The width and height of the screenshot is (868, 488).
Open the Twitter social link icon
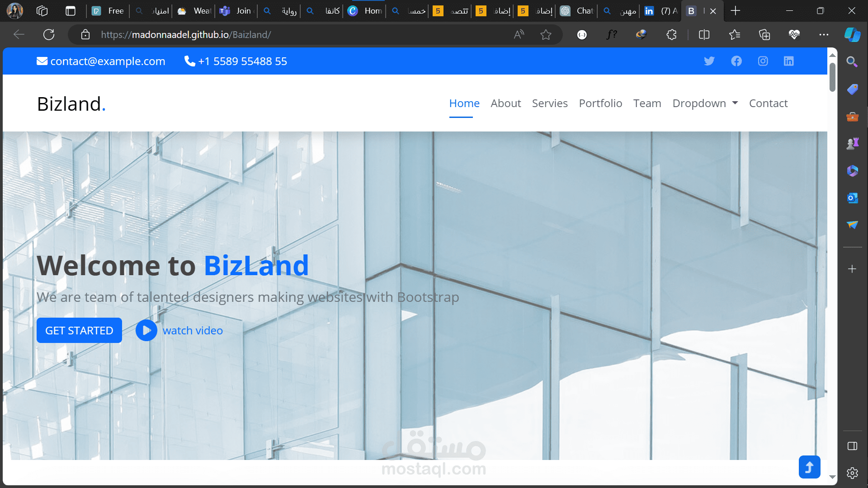coord(709,61)
